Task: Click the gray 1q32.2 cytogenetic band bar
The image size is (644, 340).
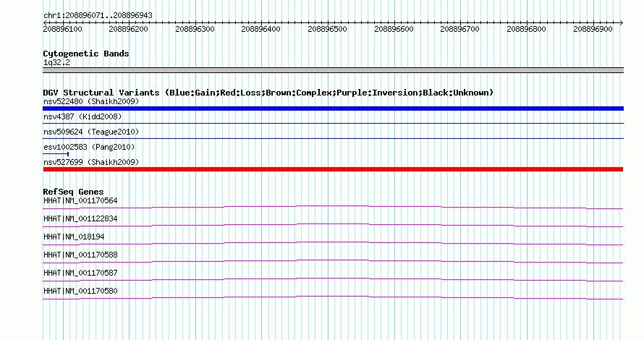Action: (x=333, y=70)
